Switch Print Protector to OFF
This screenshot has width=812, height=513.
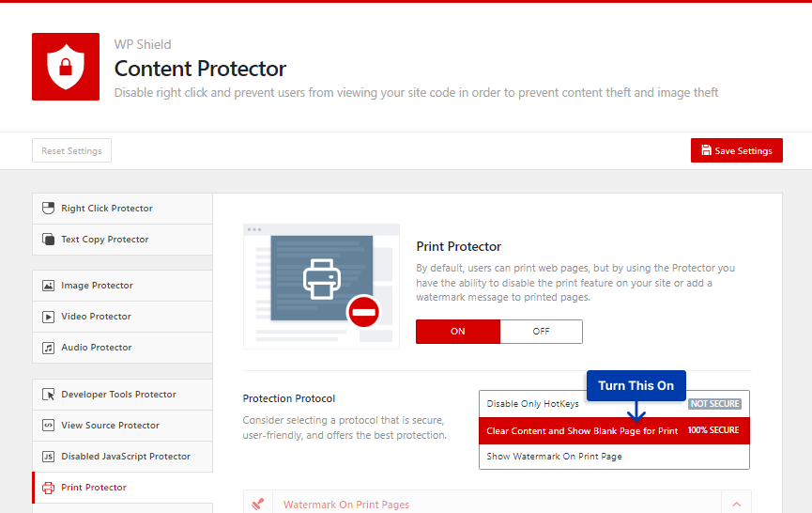pos(541,332)
